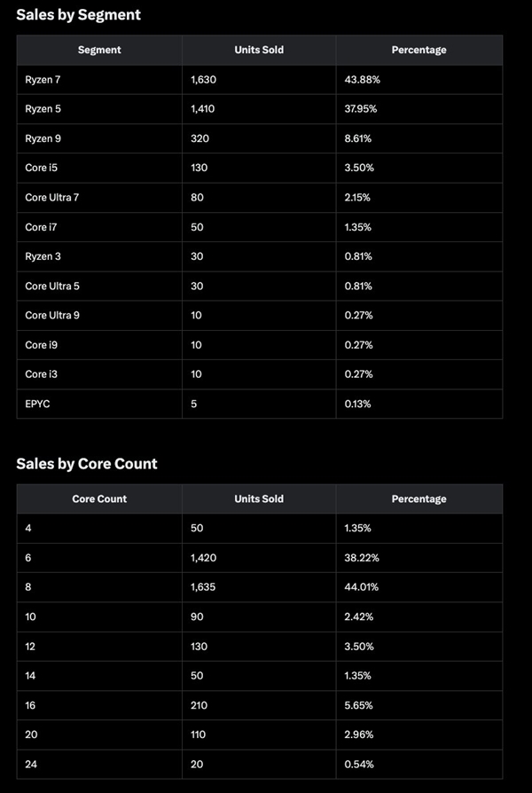The height and width of the screenshot is (793, 532).
Task: Select the Core i5 segment cell
Action: pos(41,168)
